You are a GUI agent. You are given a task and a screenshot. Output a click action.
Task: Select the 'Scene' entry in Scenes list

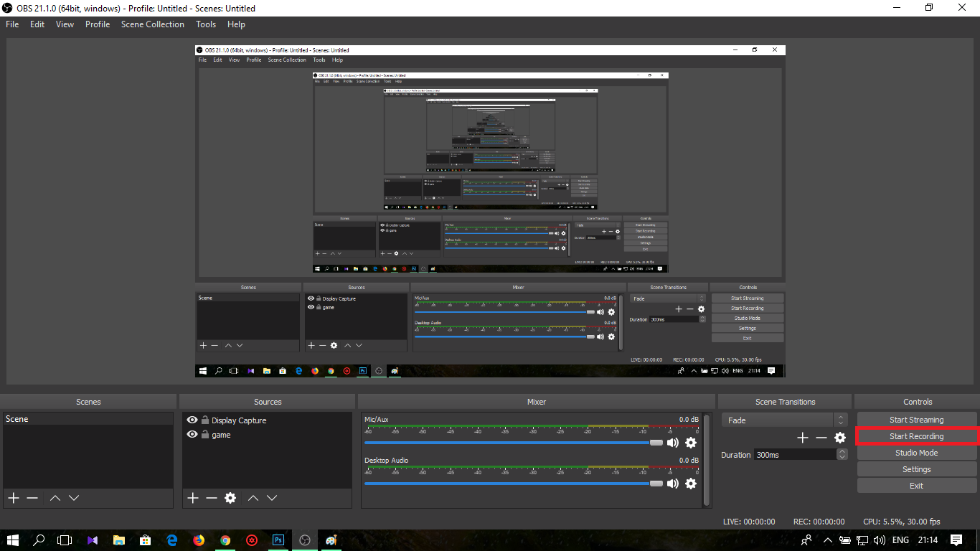click(88, 419)
